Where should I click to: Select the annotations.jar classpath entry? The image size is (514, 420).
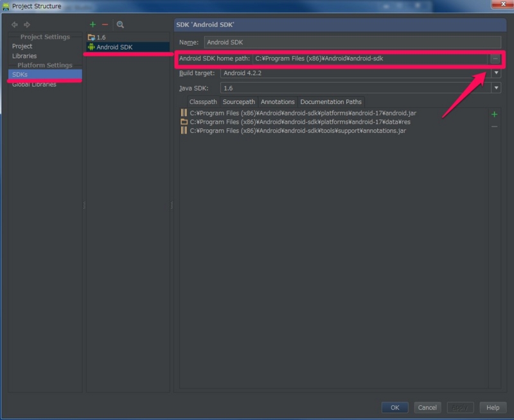coord(297,131)
